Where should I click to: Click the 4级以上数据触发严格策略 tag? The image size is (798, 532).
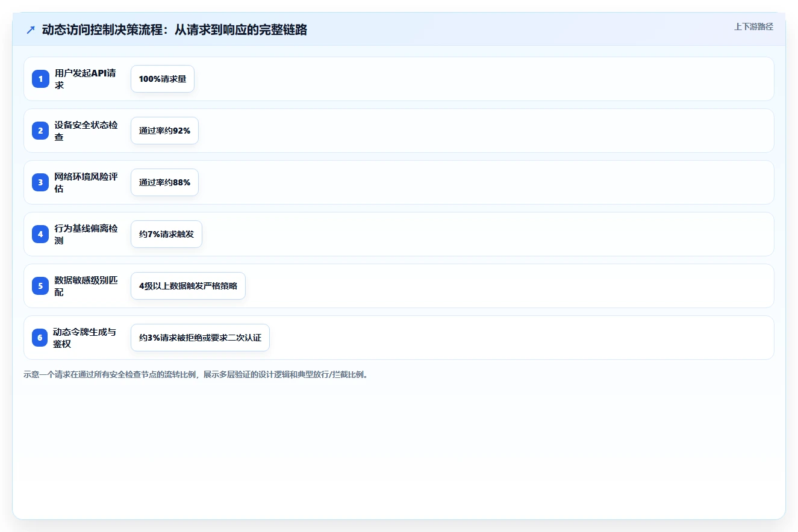click(188, 286)
